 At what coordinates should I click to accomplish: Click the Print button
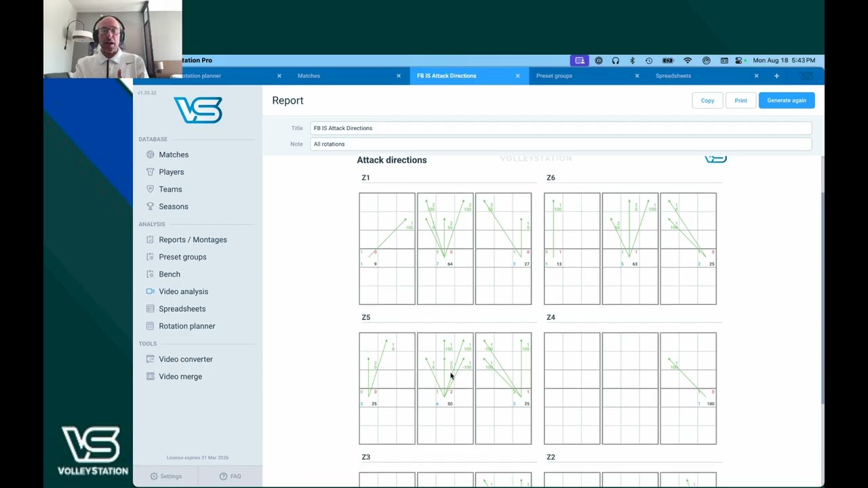[x=741, y=100]
